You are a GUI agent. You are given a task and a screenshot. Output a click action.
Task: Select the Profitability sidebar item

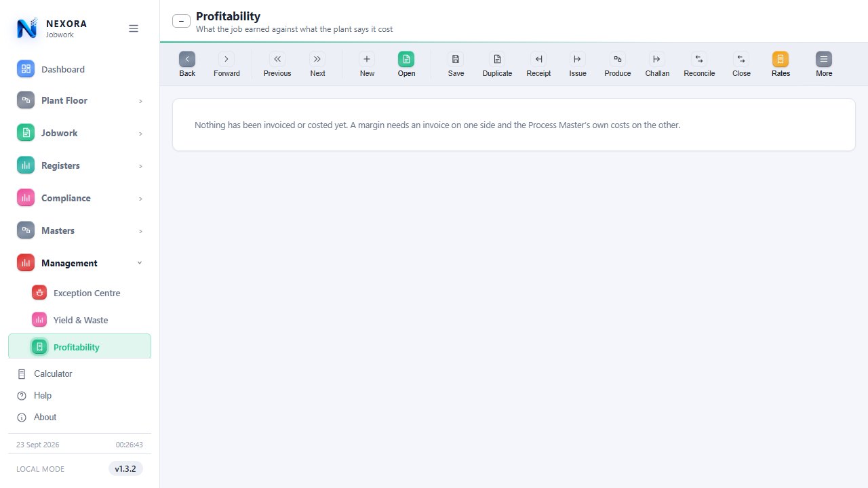click(x=80, y=346)
